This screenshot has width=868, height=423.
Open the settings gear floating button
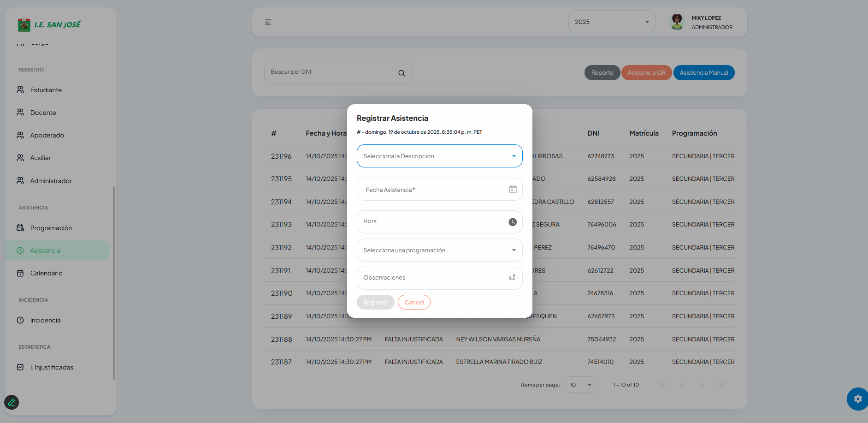coord(857,399)
